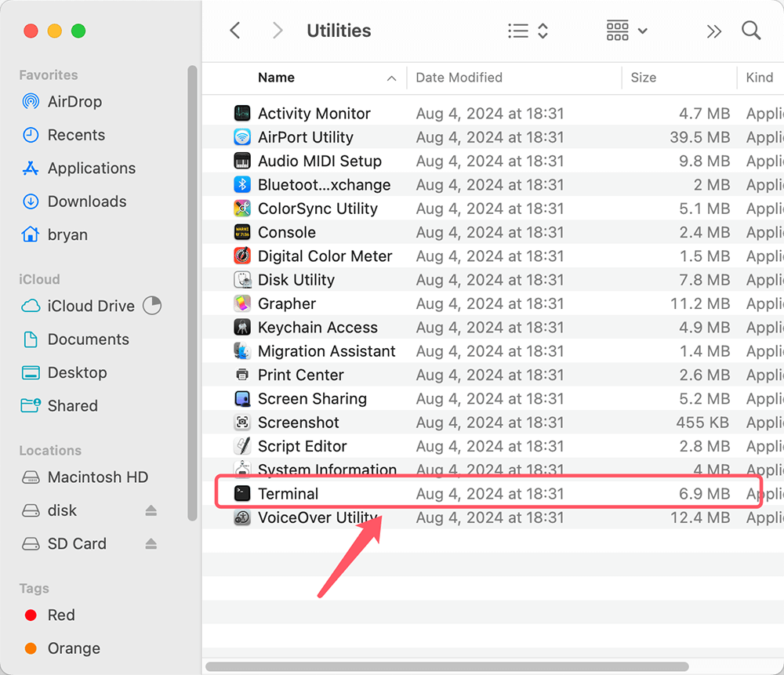
Task: Click the Utilities window title
Action: coord(339,31)
